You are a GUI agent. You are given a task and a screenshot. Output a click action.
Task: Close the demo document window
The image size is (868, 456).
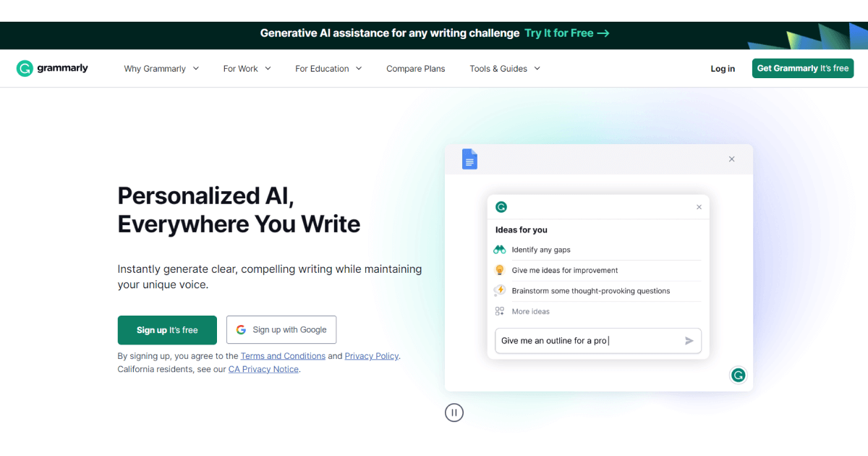pos(731,159)
